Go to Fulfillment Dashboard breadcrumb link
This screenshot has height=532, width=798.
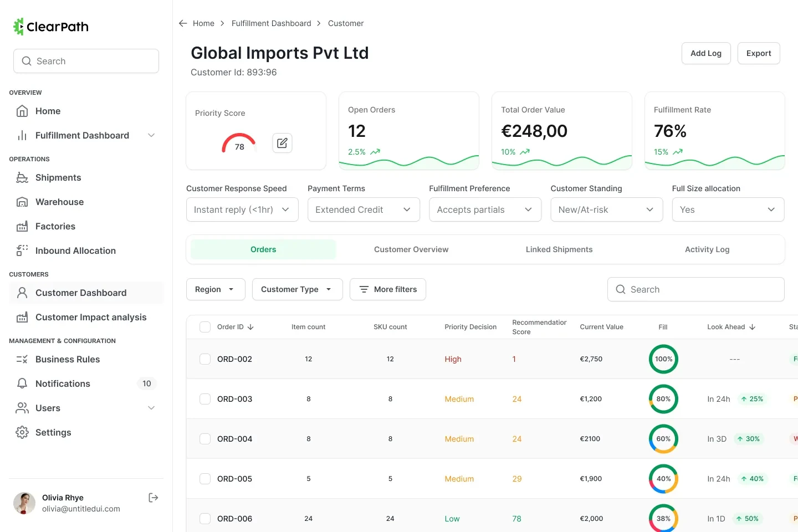(272, 23)
